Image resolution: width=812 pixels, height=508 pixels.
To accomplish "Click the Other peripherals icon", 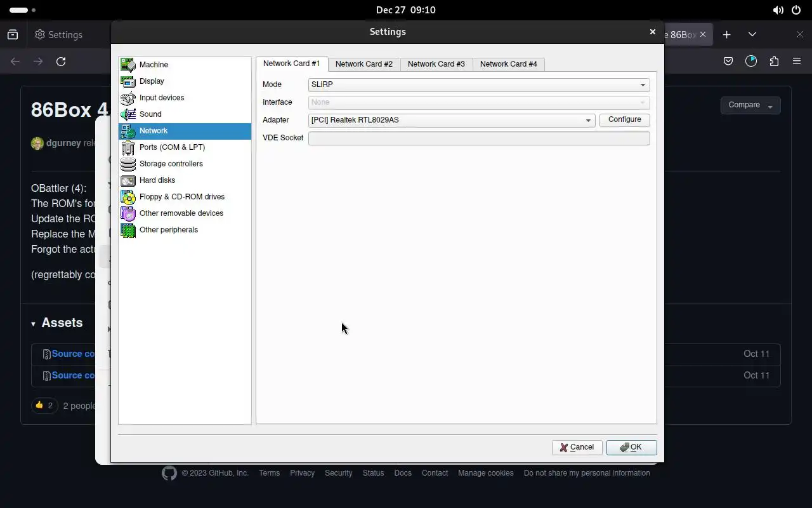I will [128, 230].
